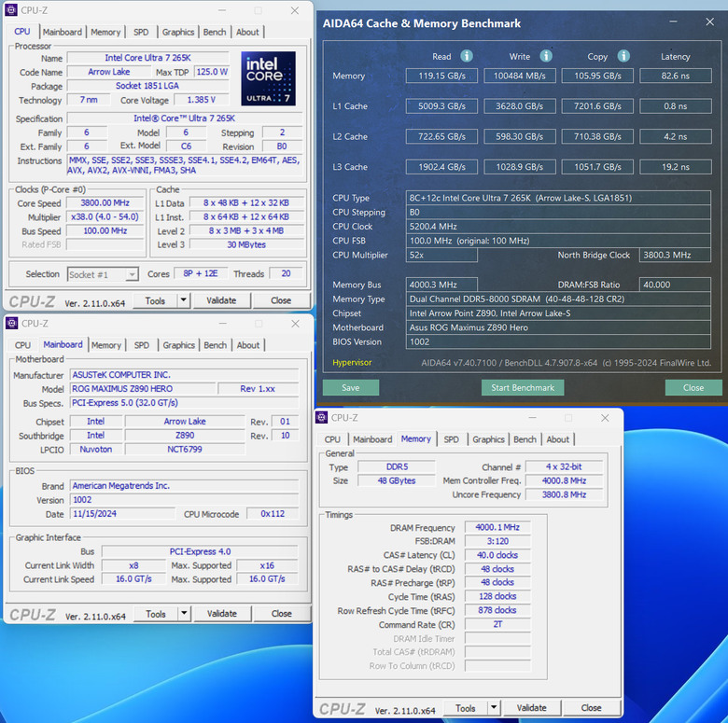Click the Close button in the Memory CPU-Z window
Image resolution: width=728 pixels, height=723 pixels.
click(x=591, y=708)
